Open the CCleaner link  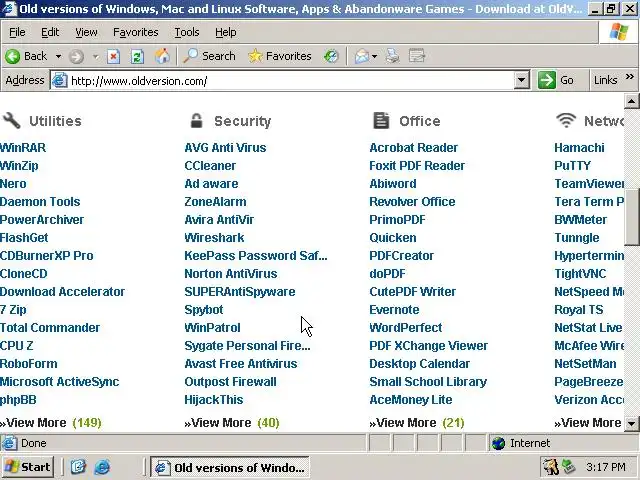tap(210, 165)
